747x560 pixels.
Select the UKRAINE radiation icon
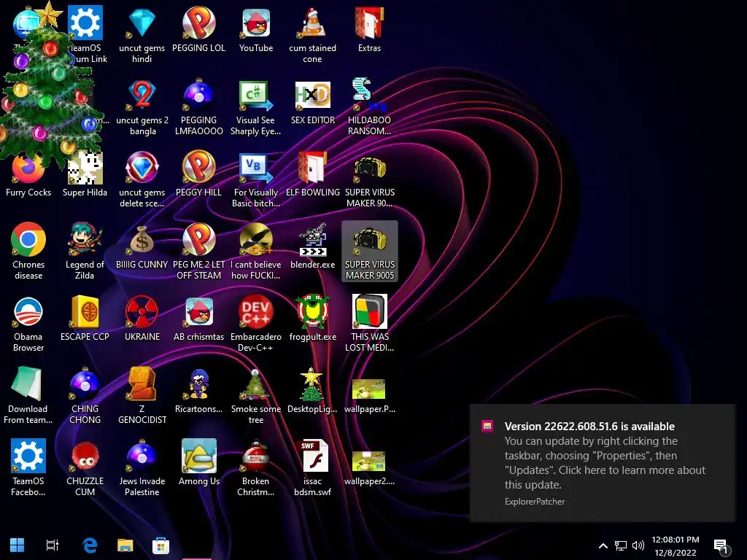[x=142, y=312]
